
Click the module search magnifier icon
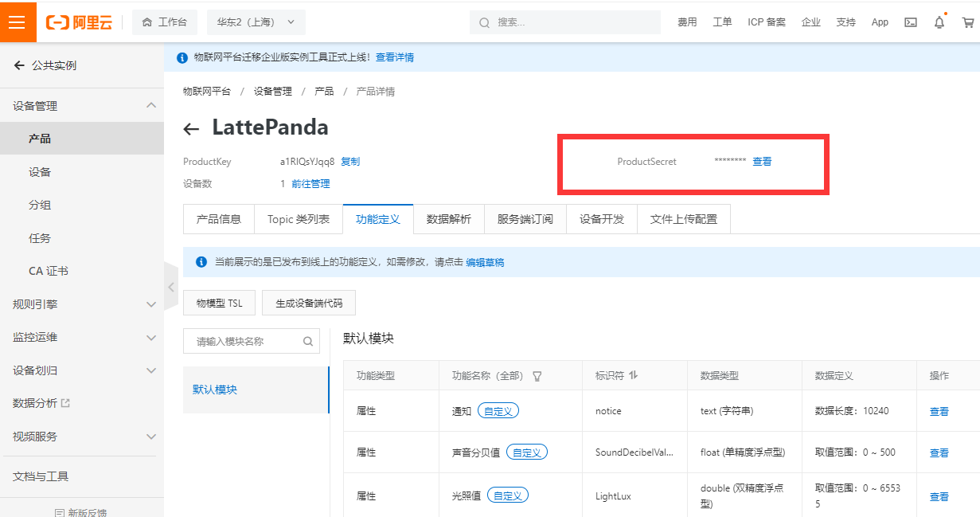click(x=308, y=342)
